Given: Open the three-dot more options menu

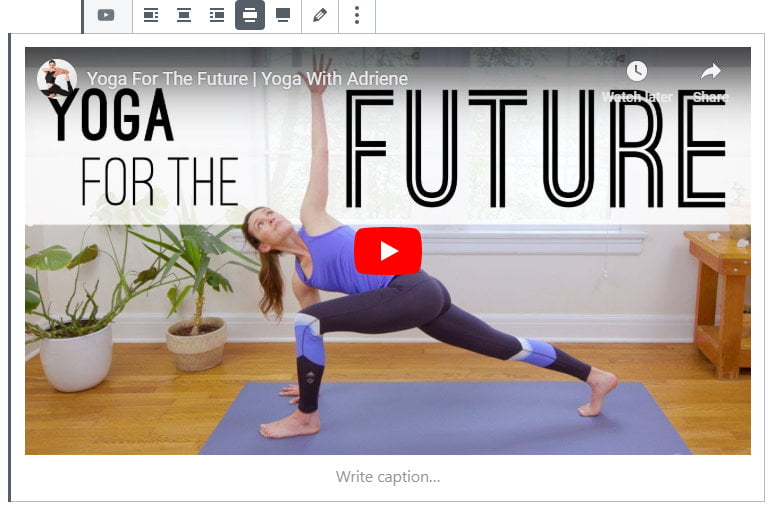Looking at the screenshot, I should click(x=357, y=15).
